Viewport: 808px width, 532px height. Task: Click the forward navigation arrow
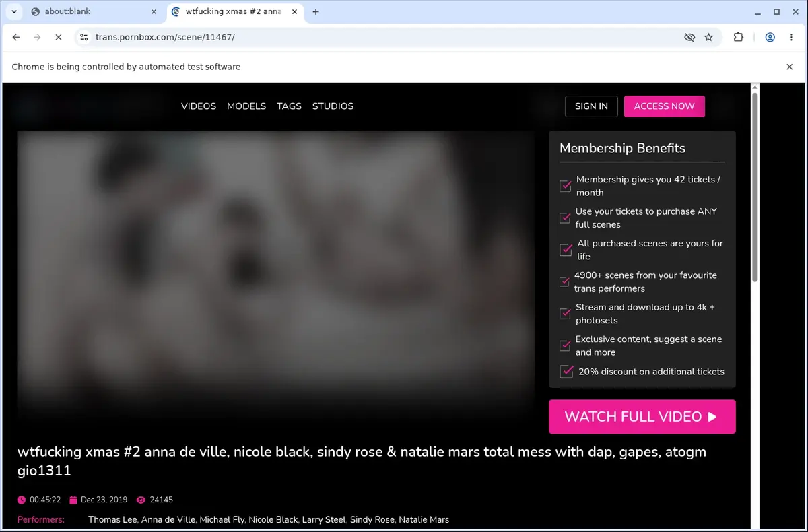[x=37, y=37]
